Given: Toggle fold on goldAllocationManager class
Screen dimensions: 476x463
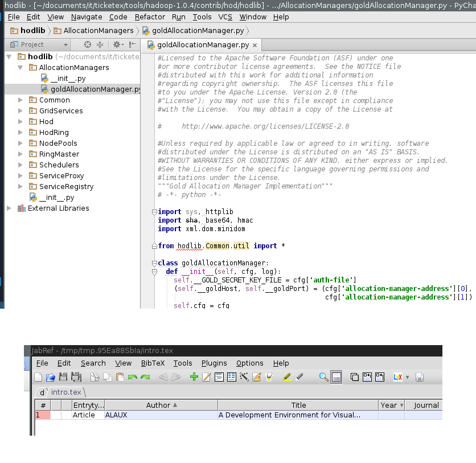Looking at the screenshot, I should pos(154,263).
